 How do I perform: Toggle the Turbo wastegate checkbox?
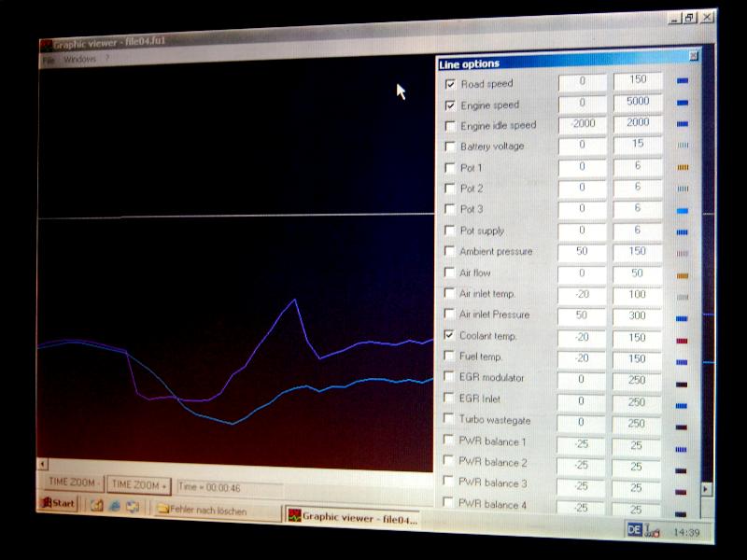(x=449, y=419)
